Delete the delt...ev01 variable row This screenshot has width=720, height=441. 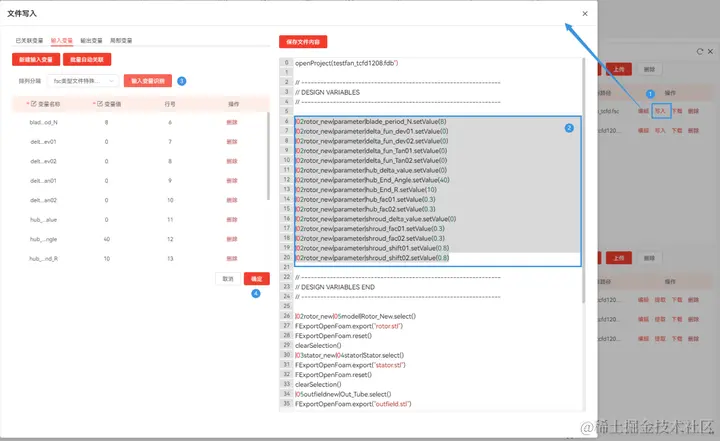(x=232, y=142)
